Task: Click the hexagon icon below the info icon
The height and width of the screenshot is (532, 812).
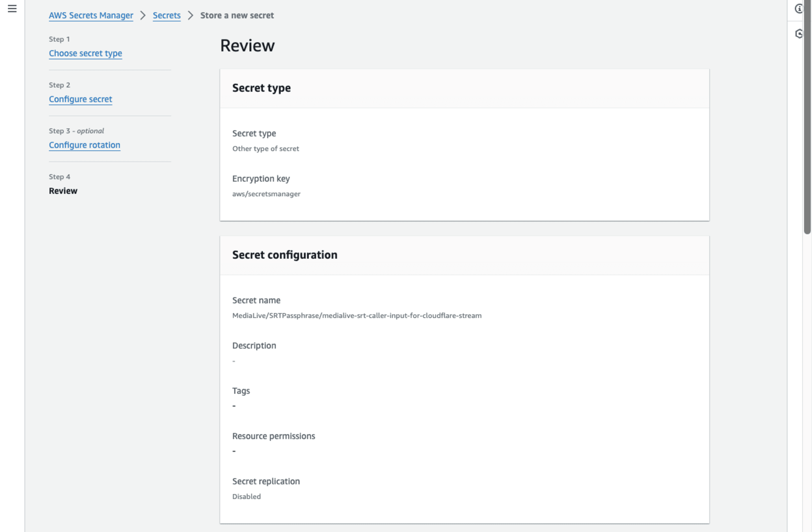Action: click(799, 34)
